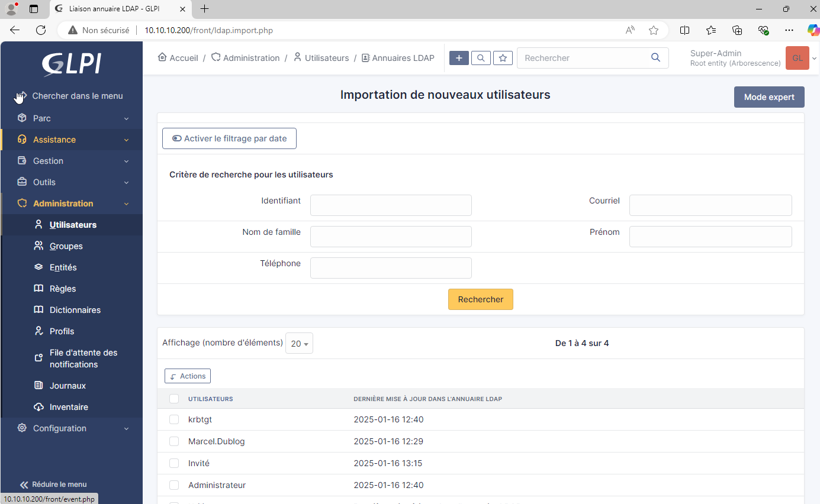Image resolution: width=820 pixels, height=504 pixels.
Task: Click the yellow Rechercher button
Action: pos(480,299)
